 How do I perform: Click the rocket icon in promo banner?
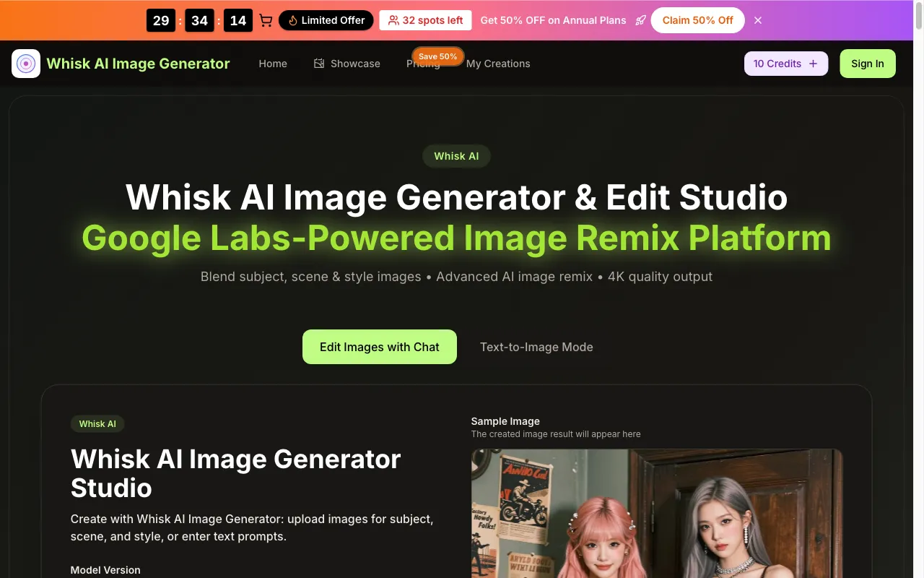640,20
